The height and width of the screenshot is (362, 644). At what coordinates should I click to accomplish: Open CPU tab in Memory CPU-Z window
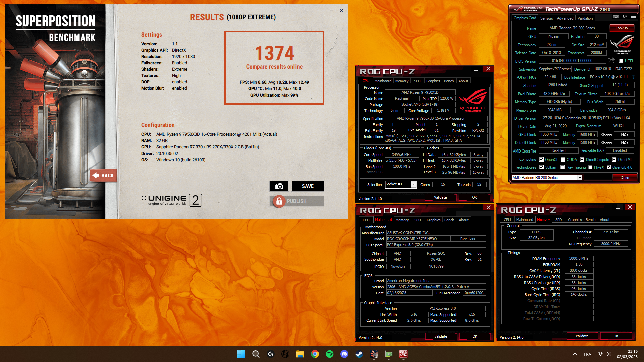coord(507,220)
